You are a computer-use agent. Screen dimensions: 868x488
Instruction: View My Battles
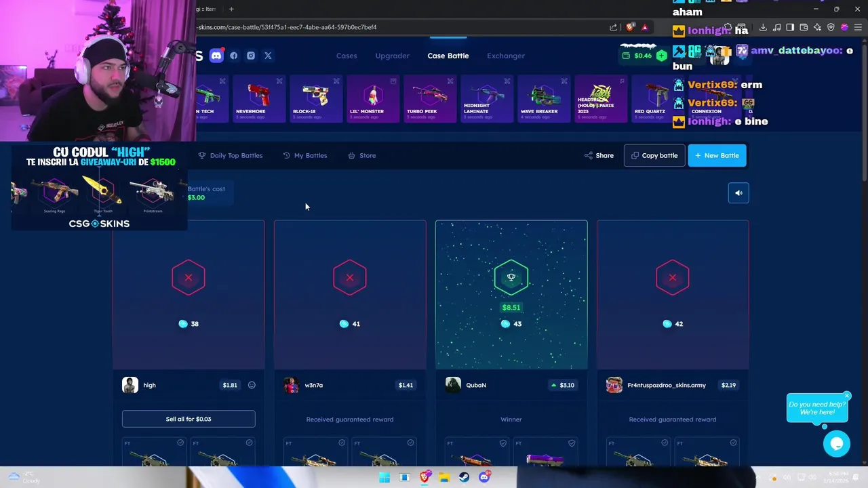(305, 155)
